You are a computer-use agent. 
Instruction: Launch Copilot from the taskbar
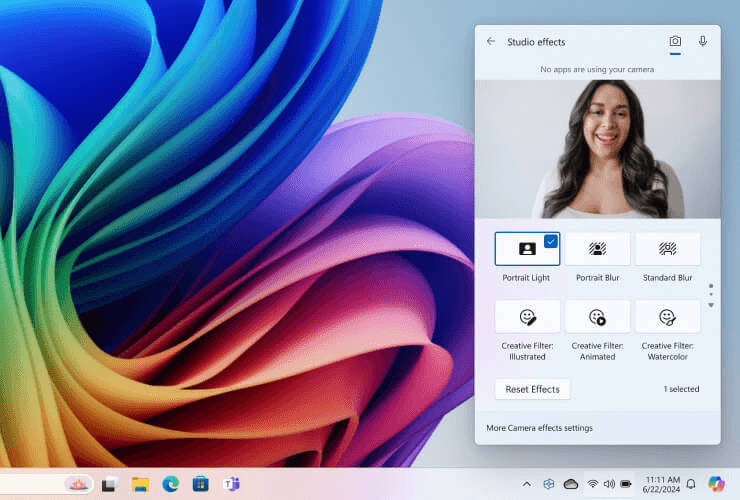click(x=716, y=484)
